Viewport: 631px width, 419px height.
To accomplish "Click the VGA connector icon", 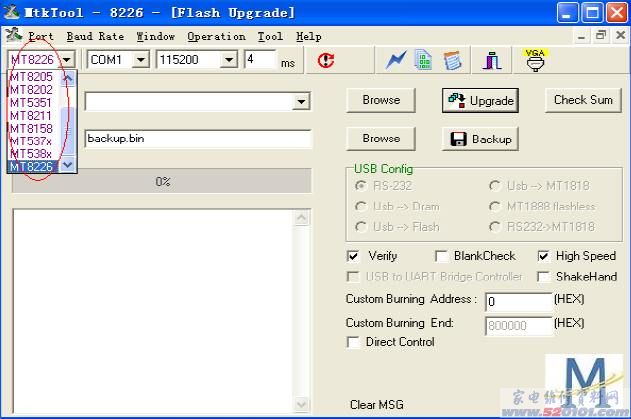I will point(535,60).
